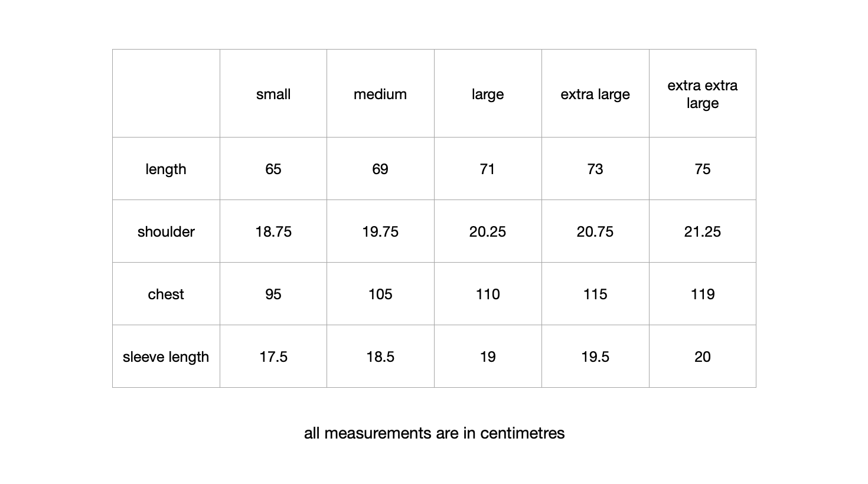The height and width of the screenshot is (484, 868).
Task: Select the cell containing 18.75
Action: click(273, 232)
